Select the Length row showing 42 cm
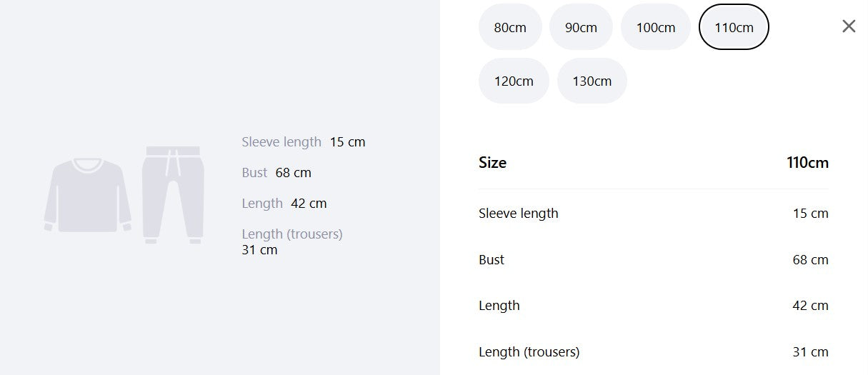Screen dimensions: 868x375 pos(654,306)
